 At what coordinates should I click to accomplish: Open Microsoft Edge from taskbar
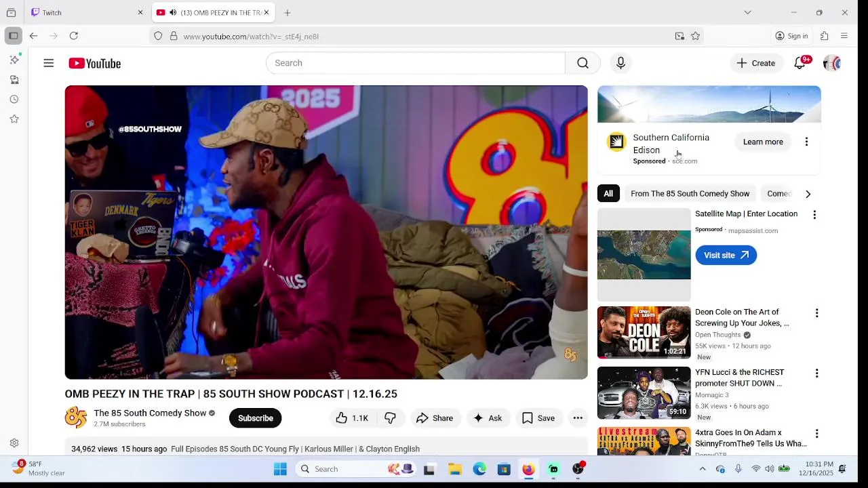pos(479,469)
